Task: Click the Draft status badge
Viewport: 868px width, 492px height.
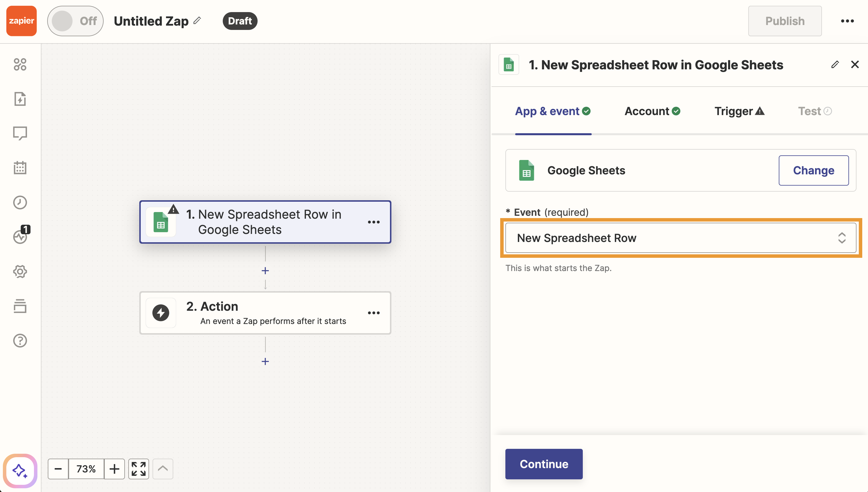Action: click(x=240, y=21)
